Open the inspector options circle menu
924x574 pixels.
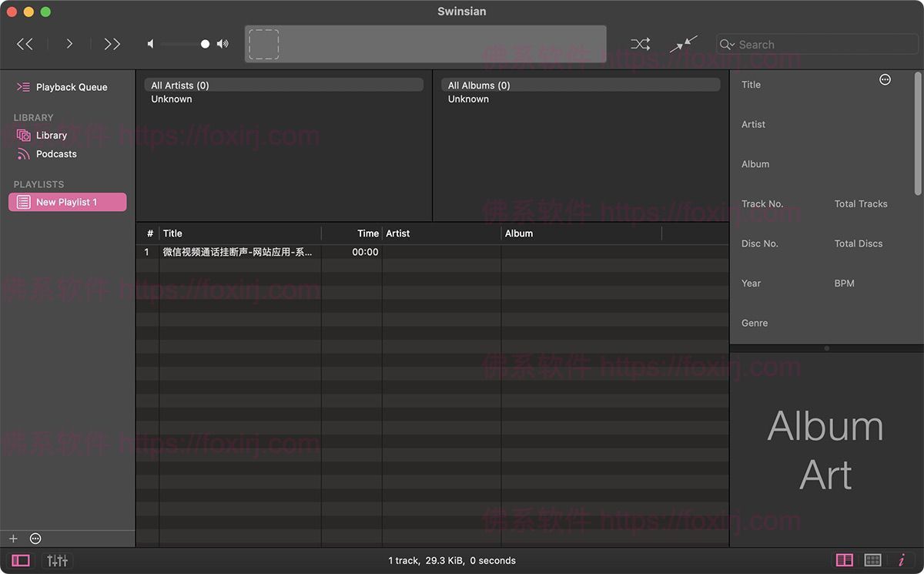[x=885, y=79]
